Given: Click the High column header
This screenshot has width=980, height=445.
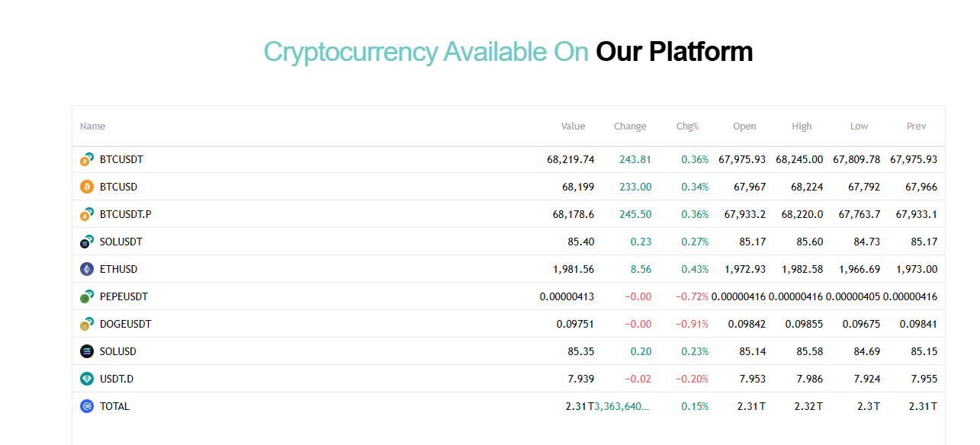Looking at the screenshot, I should click(802, 126).
